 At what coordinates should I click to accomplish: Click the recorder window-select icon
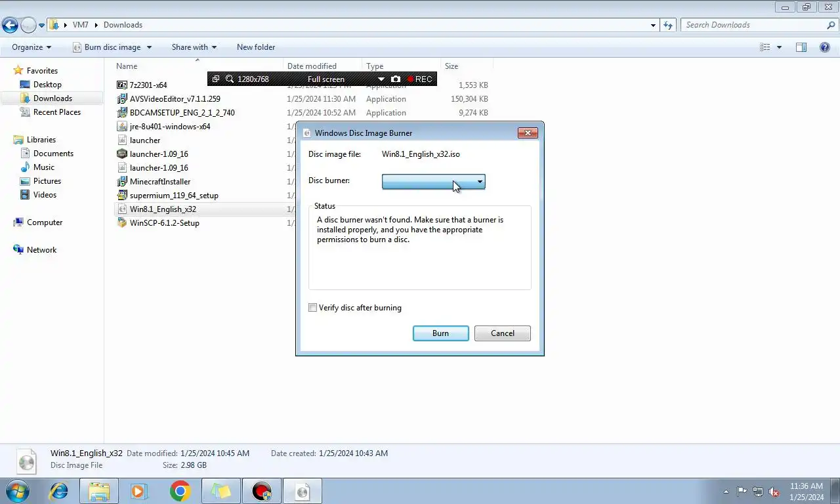pyautogui.click(x=216, y=79)
